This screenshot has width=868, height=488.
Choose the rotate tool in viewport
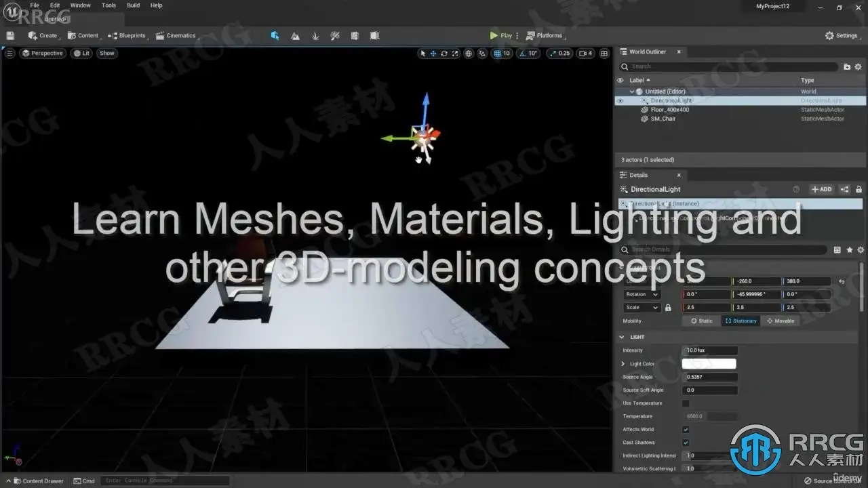coord(444,54)
